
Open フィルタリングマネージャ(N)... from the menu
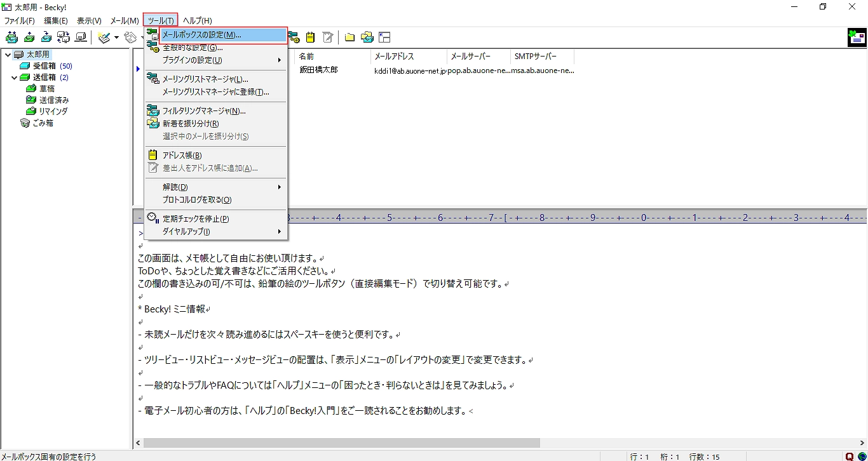point(216,111)
